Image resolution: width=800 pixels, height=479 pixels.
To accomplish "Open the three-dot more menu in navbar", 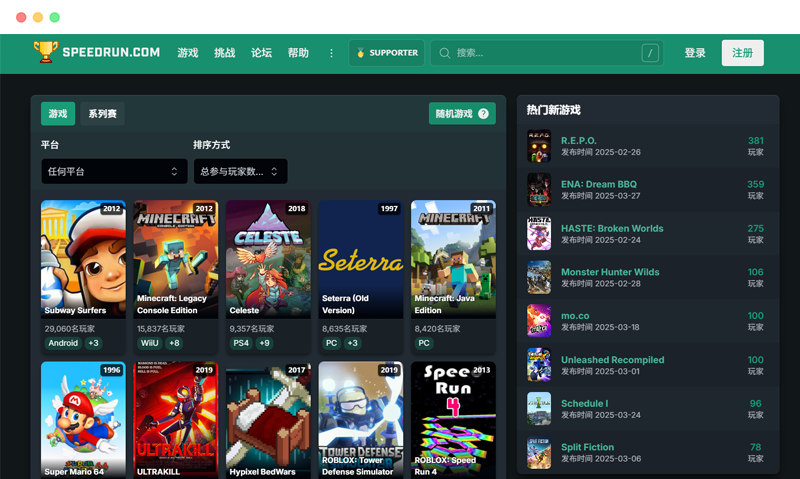I will click(x=331, y=53).
